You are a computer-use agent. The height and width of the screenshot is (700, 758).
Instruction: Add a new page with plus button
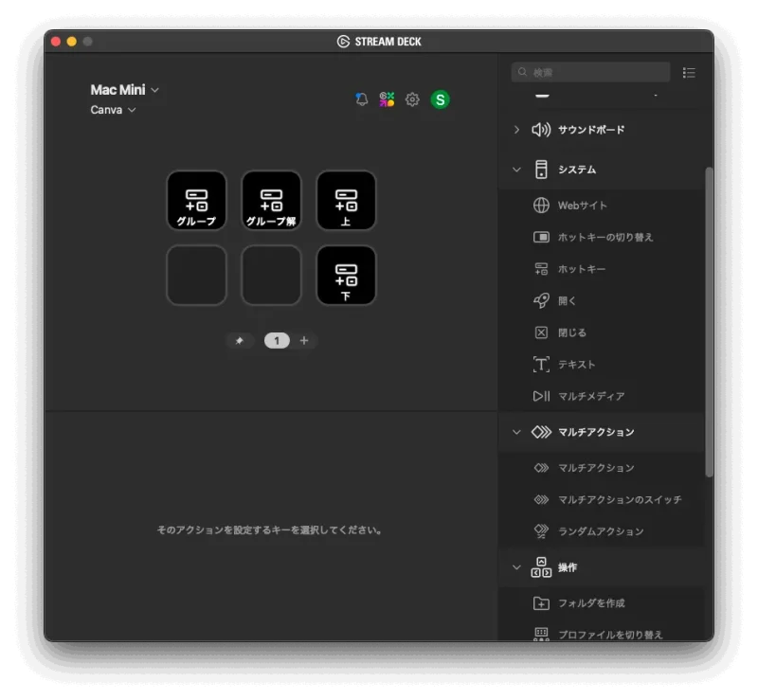point(304,341)
